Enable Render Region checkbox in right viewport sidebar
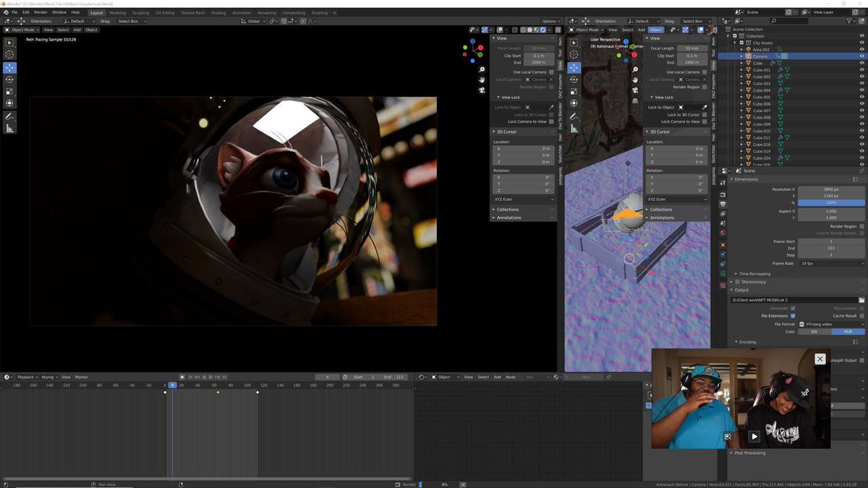 pos(705,87)
